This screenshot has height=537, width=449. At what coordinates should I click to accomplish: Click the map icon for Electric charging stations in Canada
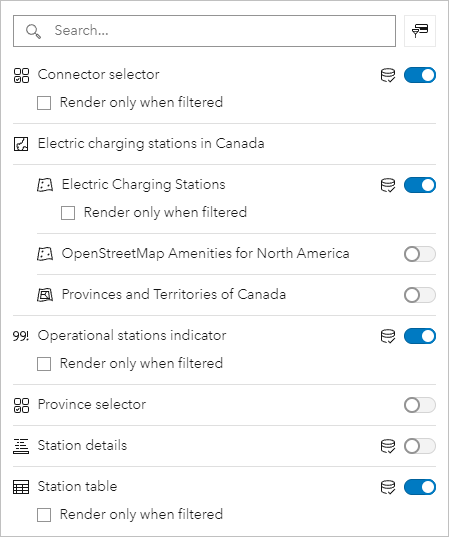21,144
